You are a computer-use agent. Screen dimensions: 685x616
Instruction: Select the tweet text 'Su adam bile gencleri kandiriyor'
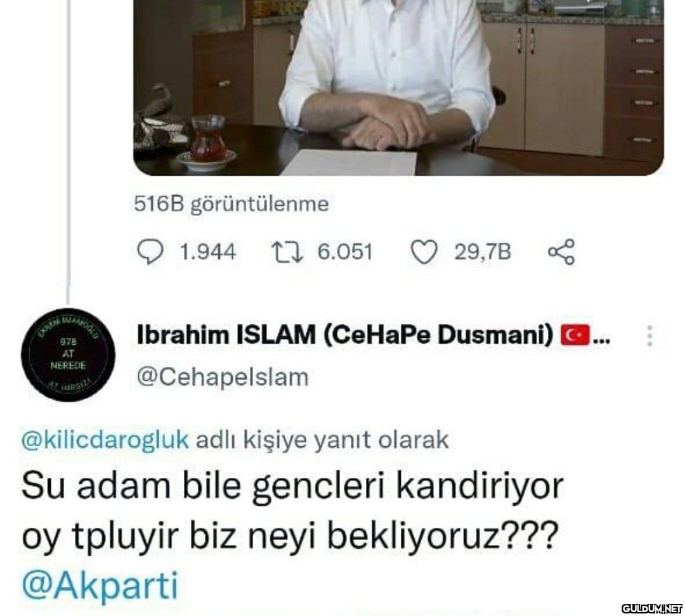[292, 486]
